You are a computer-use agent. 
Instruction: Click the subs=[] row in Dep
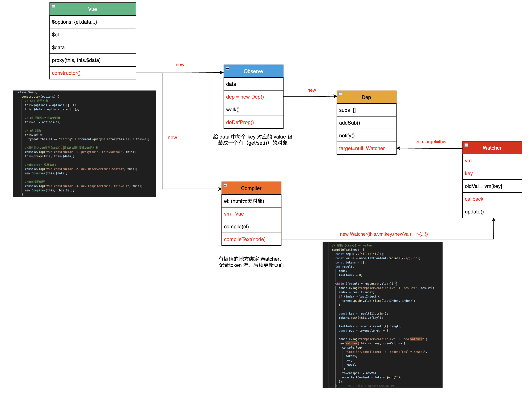tap(366, 110)
